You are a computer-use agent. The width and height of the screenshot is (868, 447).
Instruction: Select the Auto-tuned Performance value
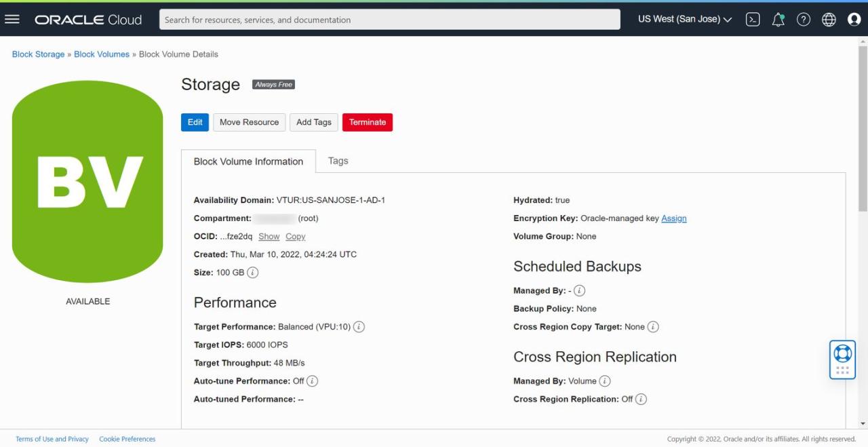point(301,399)
